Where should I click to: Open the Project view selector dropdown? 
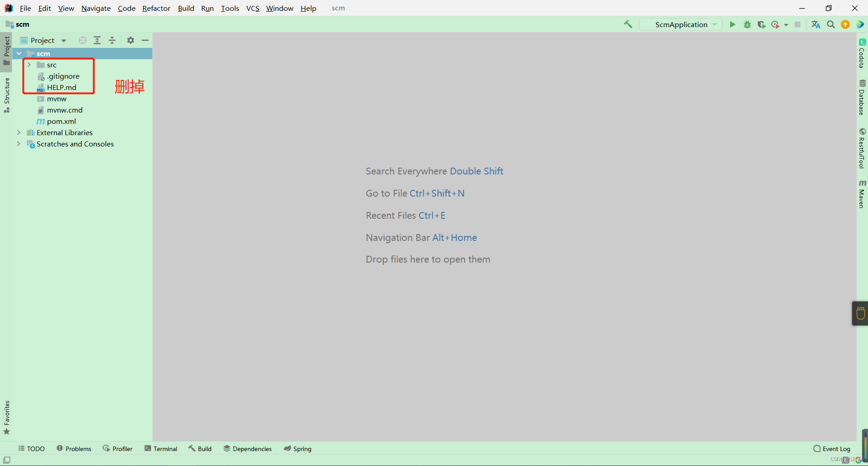(43, 40)
